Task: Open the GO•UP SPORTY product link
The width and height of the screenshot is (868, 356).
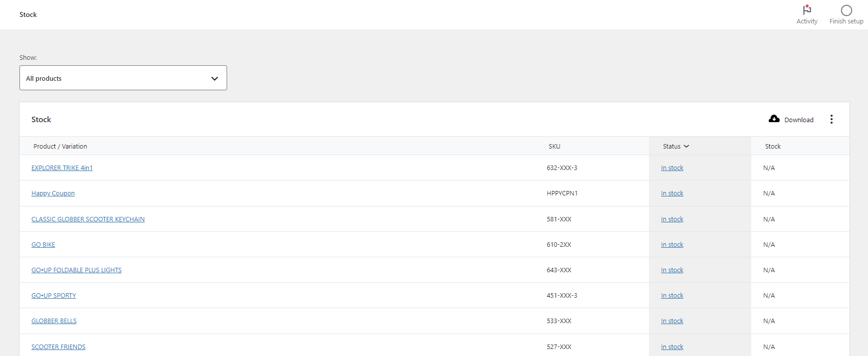Action: click(x=54, y=296)
